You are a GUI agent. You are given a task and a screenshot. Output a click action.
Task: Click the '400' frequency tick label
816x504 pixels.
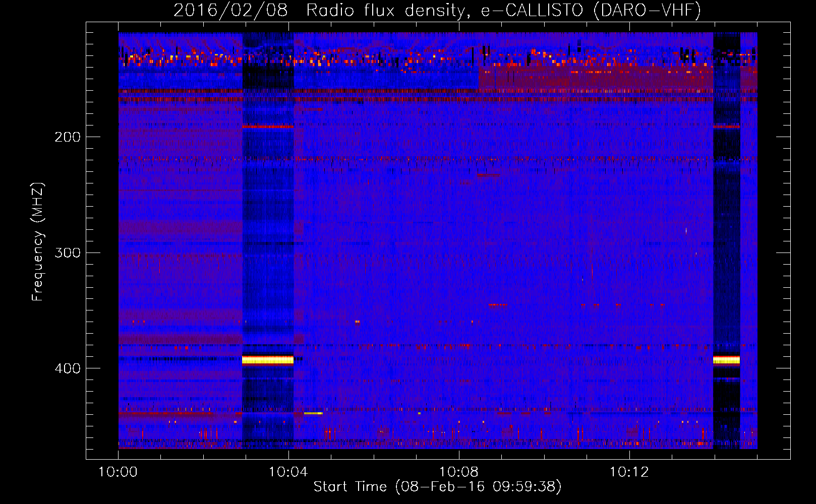(x=68, y=368)
